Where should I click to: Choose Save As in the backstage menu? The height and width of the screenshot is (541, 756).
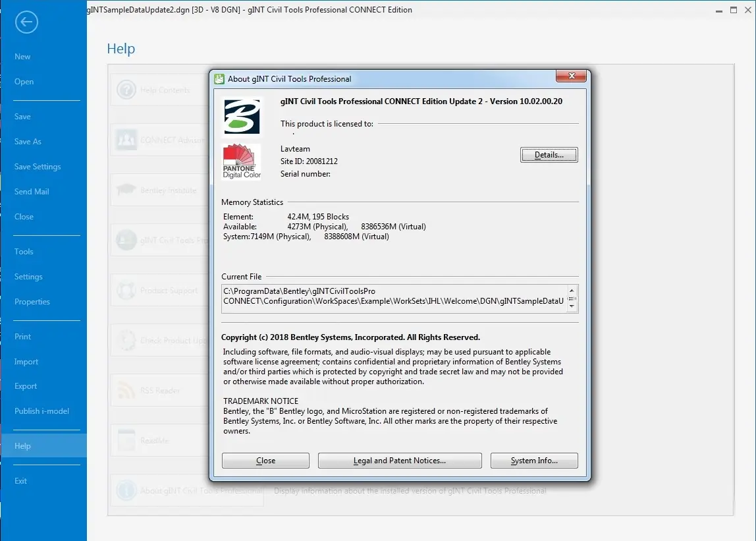pos(28,142)
